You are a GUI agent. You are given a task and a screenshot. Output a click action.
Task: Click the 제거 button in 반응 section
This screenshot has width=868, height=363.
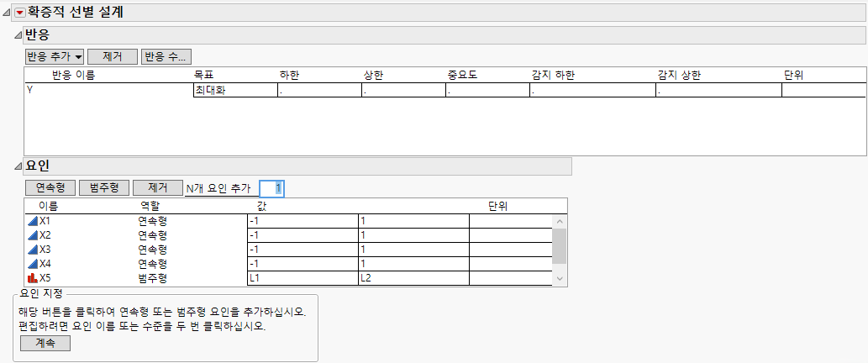113,56
